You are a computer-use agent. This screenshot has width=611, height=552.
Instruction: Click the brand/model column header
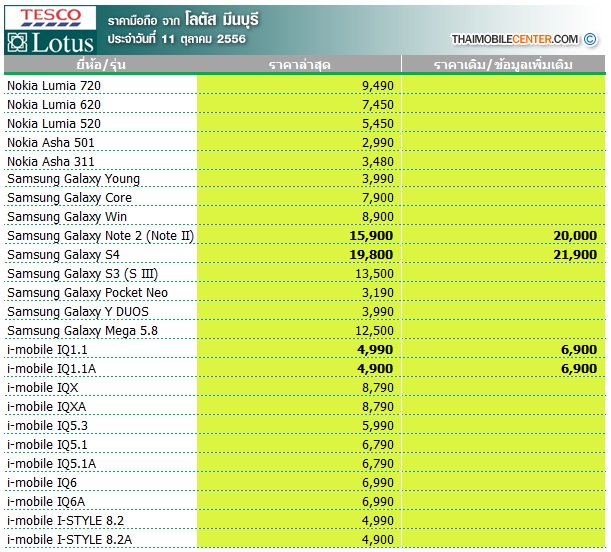click(x=100, y=64)
